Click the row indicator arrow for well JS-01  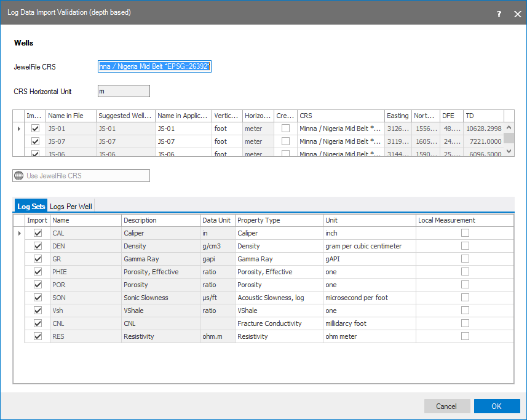pyautogui.click(x=18, y=129)
